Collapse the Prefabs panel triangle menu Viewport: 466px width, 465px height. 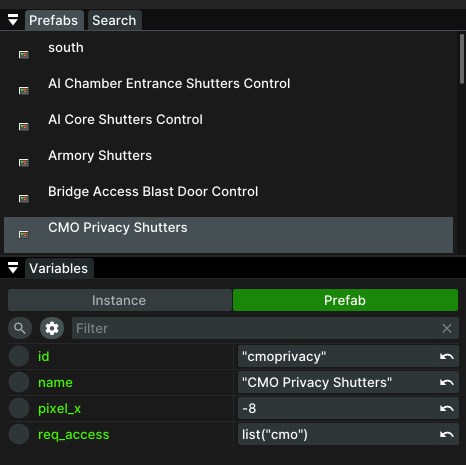tap(13, 20)
